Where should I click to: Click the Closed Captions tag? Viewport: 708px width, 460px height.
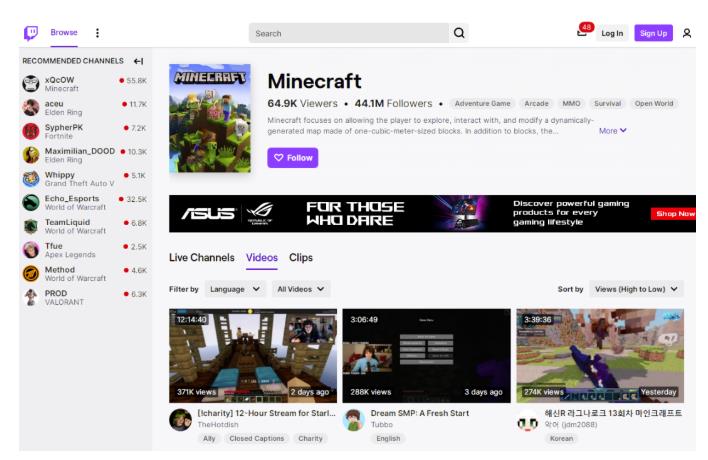256,438
